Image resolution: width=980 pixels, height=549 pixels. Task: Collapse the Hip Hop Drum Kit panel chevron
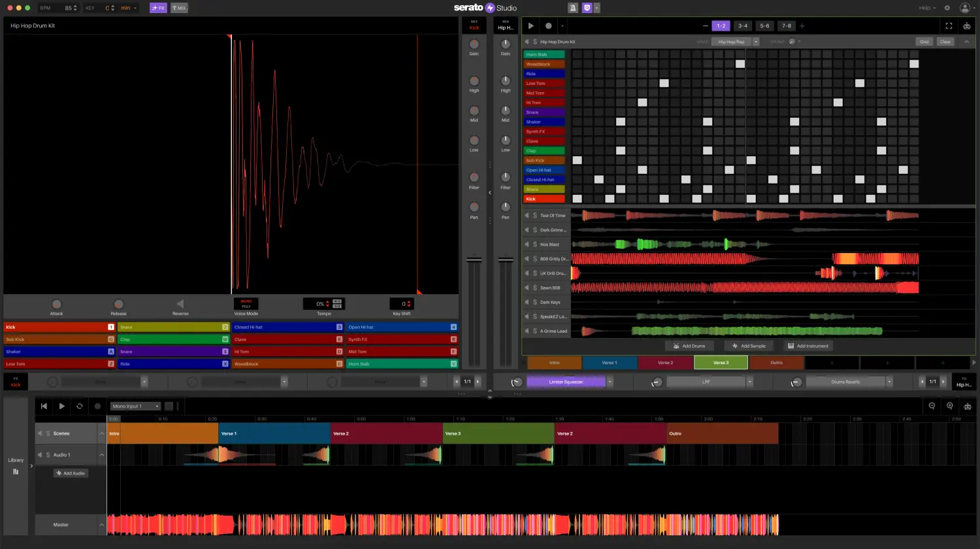tap(967, 41)
